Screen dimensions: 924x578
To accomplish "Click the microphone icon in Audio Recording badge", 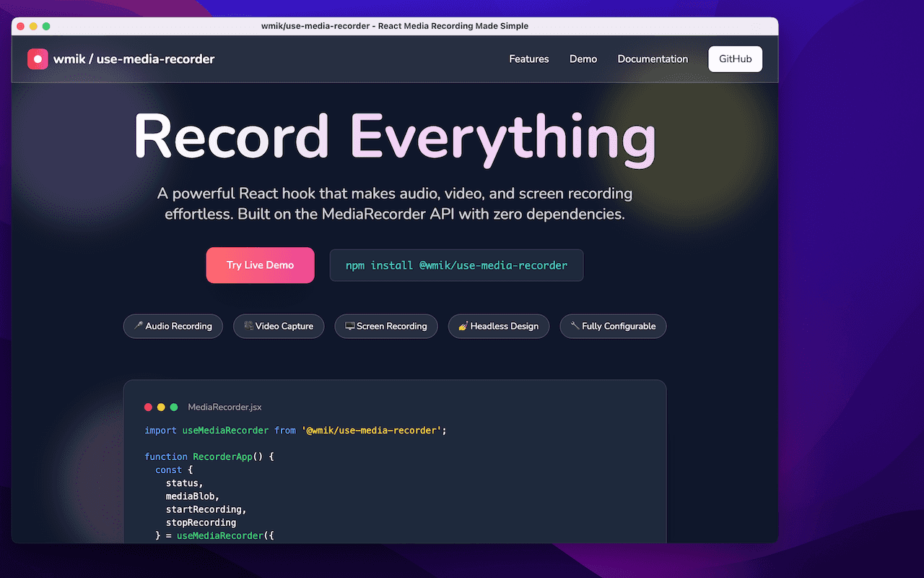I will (x=139, y=326).
